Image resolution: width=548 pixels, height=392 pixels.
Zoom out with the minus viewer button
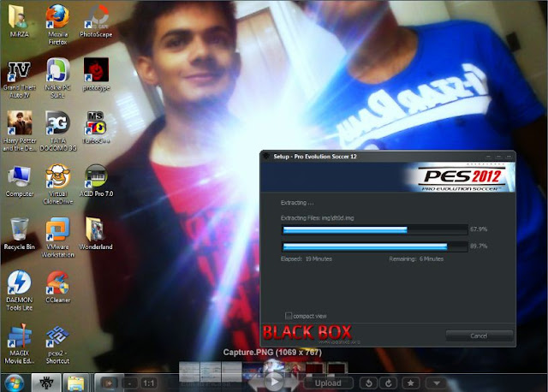point(129,383)
